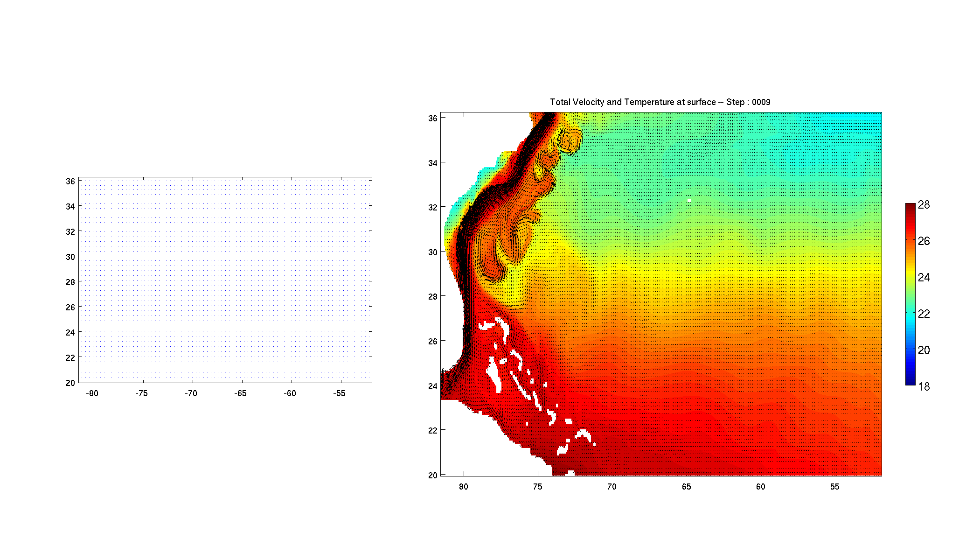Click latitude label "20" on the temperature map

(433, 476)
